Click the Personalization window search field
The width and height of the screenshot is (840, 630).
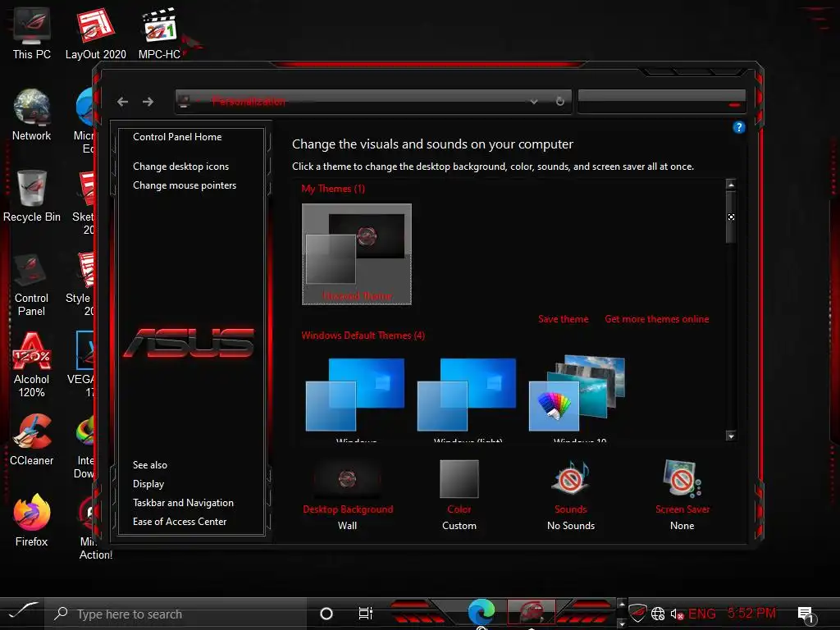point(662,101)
